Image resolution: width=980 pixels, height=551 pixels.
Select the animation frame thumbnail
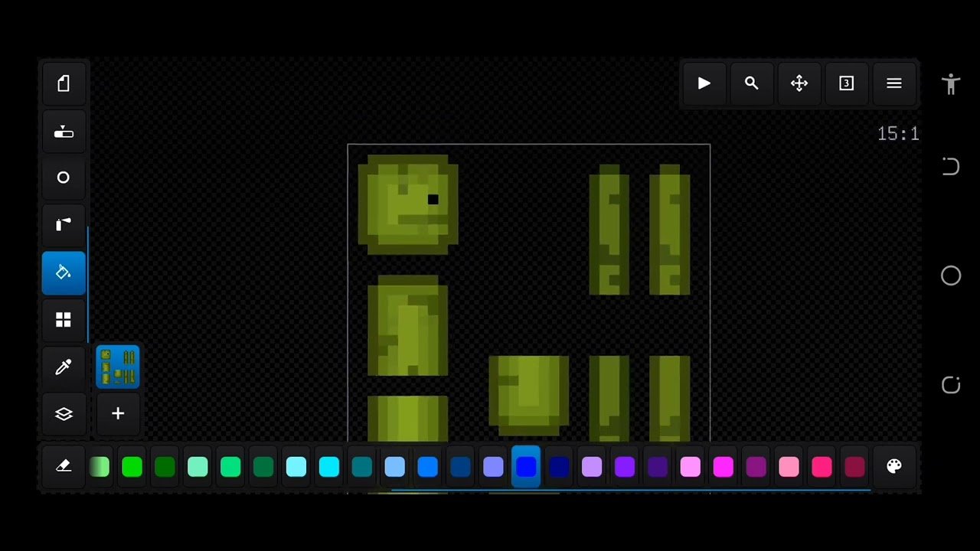[x=118, y=367]
